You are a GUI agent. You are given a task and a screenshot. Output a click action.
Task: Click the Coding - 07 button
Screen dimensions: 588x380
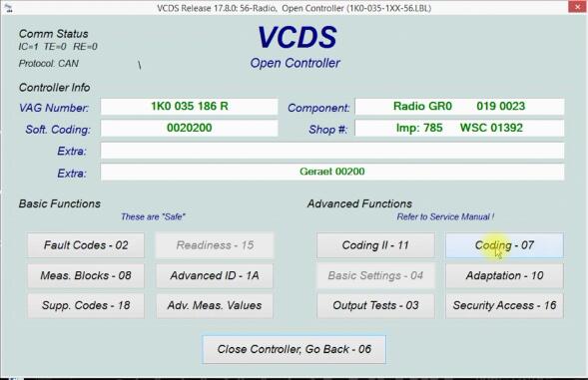[x=504, y=245]
